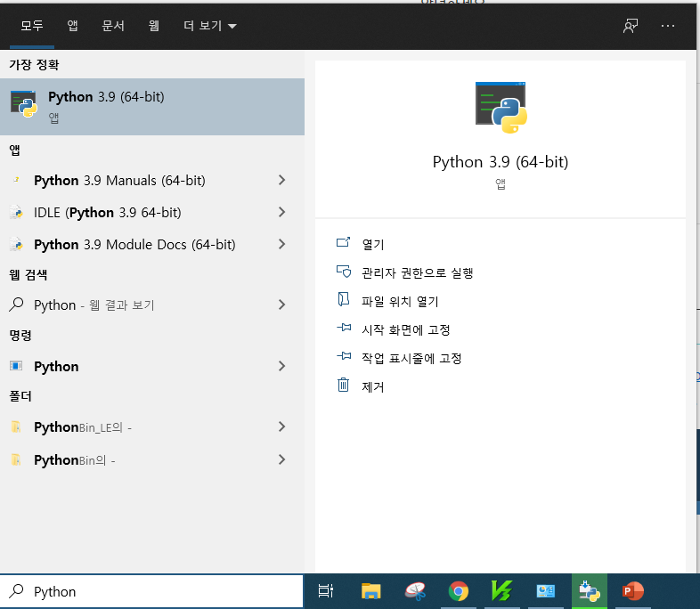Click the IDLE file icon

coord(16,213)
